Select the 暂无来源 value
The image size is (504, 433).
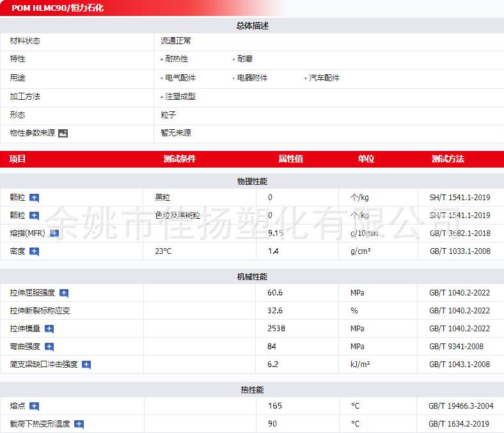(176, 133)
